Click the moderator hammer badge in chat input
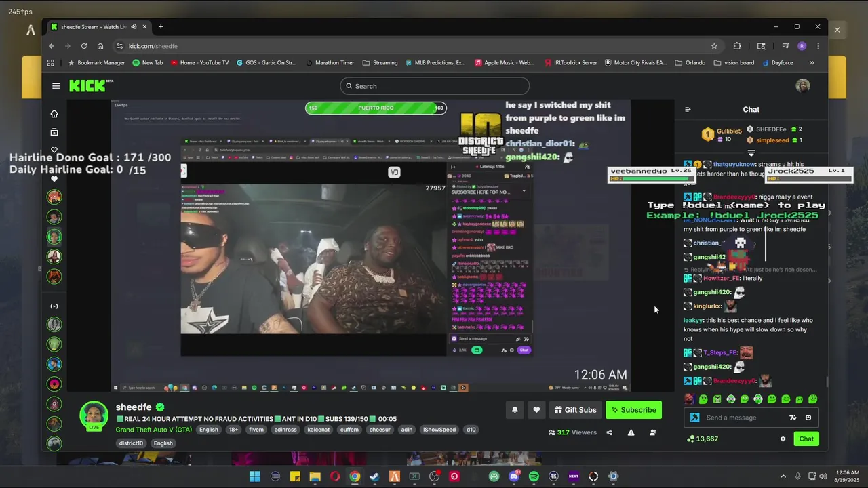Screen dimensions: 868x488 694,418
